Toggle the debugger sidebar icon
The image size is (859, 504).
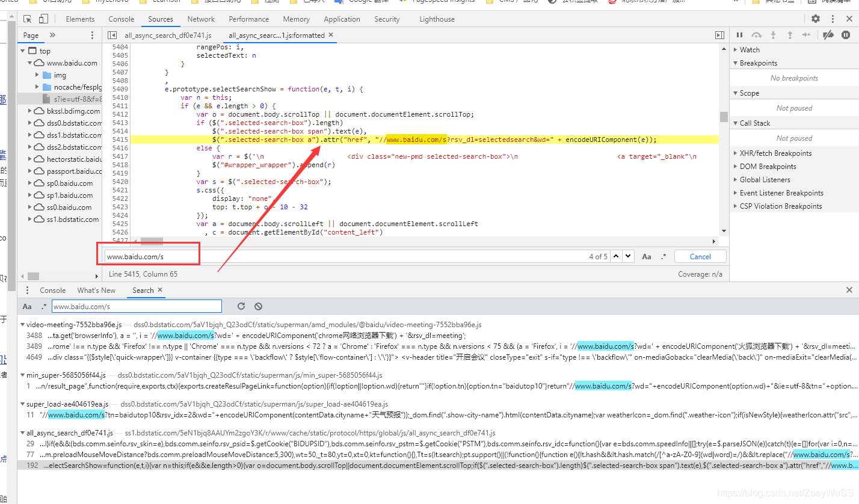click(719, 35)
